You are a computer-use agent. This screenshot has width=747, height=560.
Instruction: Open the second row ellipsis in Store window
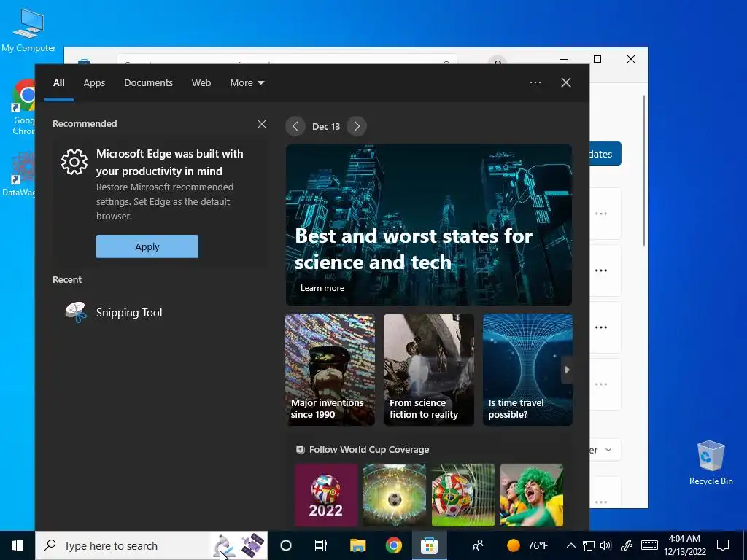click(601, 271)
